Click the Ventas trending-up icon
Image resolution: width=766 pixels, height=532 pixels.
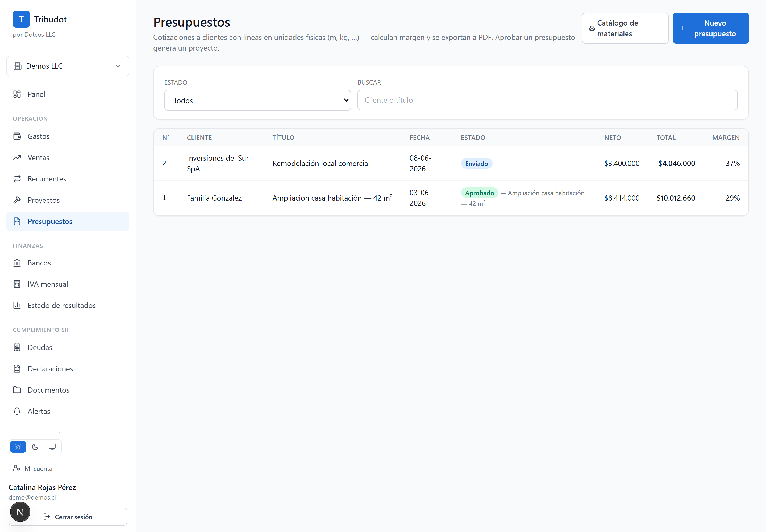click(17, 158)
